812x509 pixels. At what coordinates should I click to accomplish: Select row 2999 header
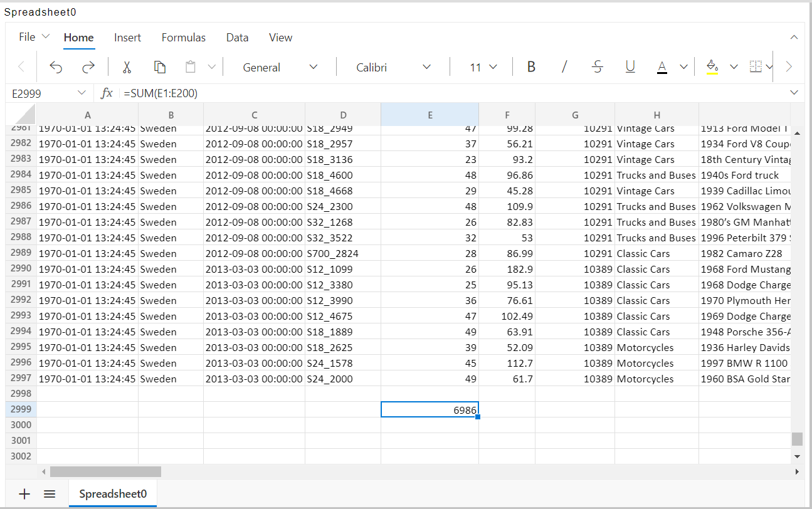(21, 409)
